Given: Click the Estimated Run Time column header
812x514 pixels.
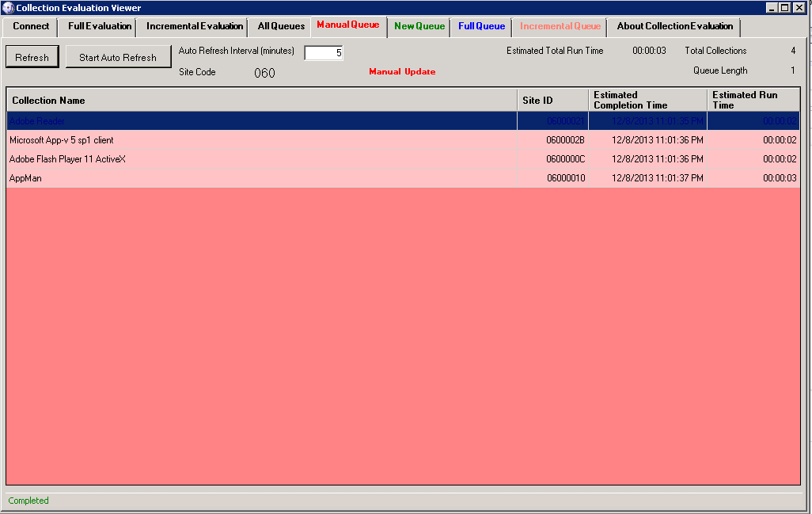Looking at the screenshot, I should click(x=752, y=101).
